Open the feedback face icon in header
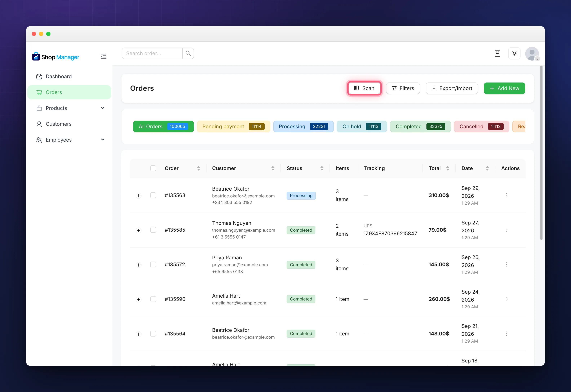Viewport: 571px width, 392px height. coord(497,53)
